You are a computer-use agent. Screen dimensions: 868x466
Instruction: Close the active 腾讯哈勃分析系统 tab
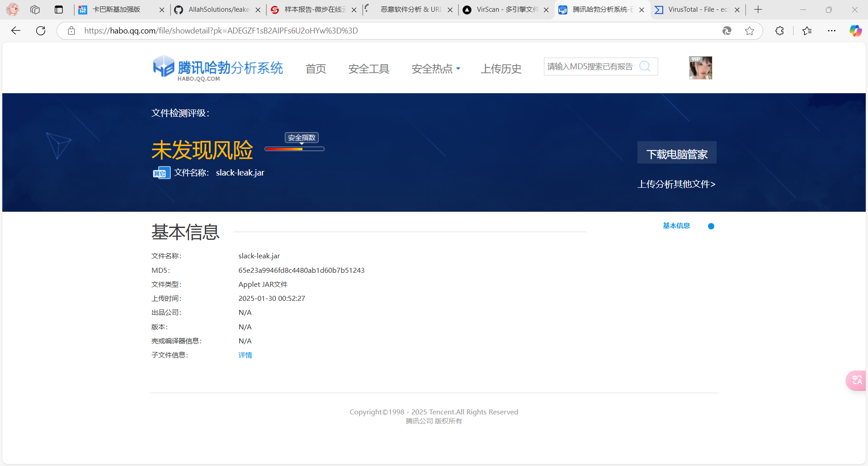pyautogui.click(x=642, y=10)
